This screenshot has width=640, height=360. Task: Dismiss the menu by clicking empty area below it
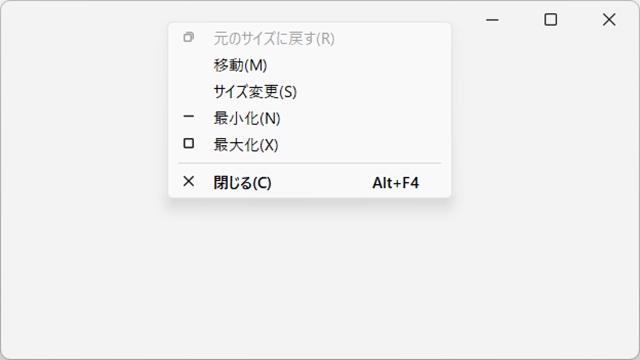309,278
